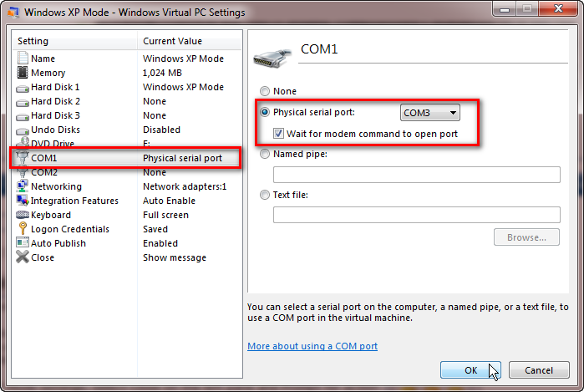Viewport: 584px width, 392px height.
Task: Click the 'Full screen' keyboard value
Action: tap(165, 215)
